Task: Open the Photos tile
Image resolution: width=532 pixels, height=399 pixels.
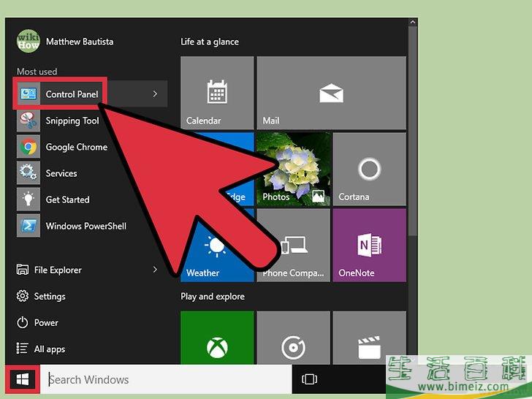Action: pos(294,169)
